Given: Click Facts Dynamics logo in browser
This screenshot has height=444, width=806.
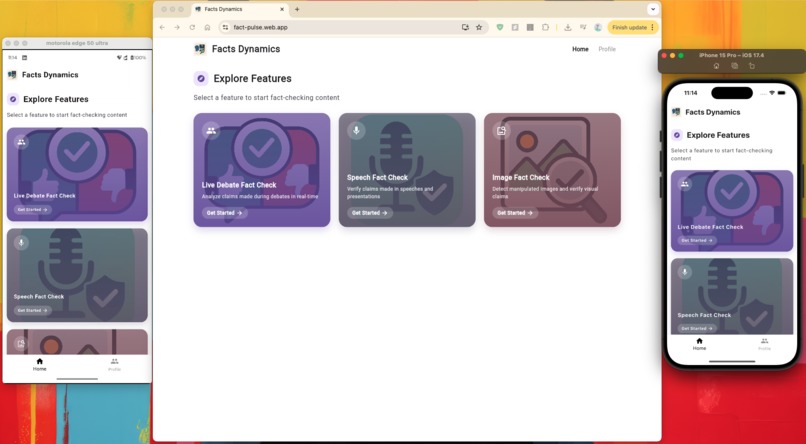Looking at the screenshot, I should click(x=199, y=49).
